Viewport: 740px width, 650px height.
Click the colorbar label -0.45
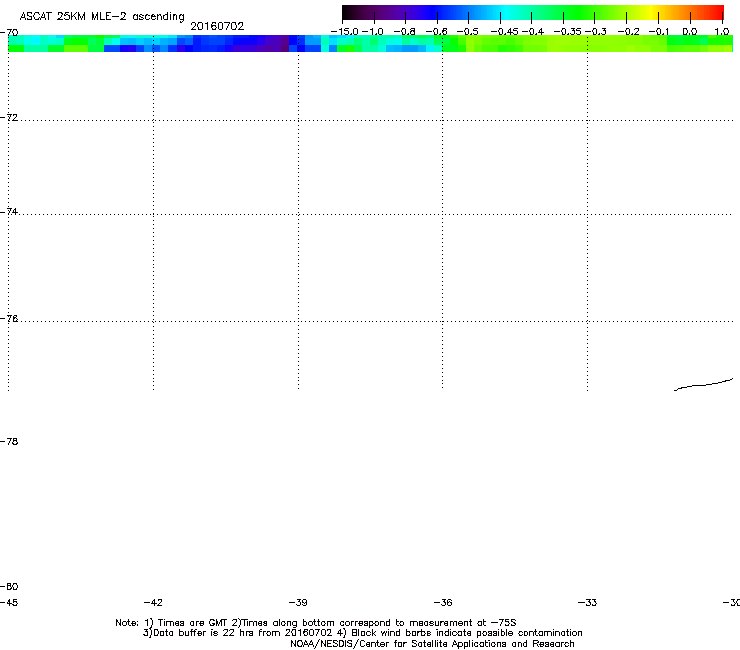(505, 32)
